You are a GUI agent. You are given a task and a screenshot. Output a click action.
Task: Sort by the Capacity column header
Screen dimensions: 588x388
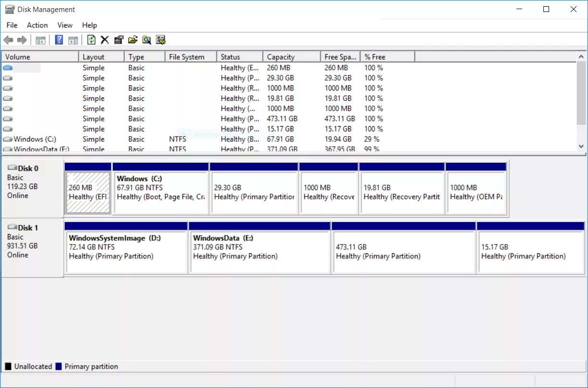(291, 57)
